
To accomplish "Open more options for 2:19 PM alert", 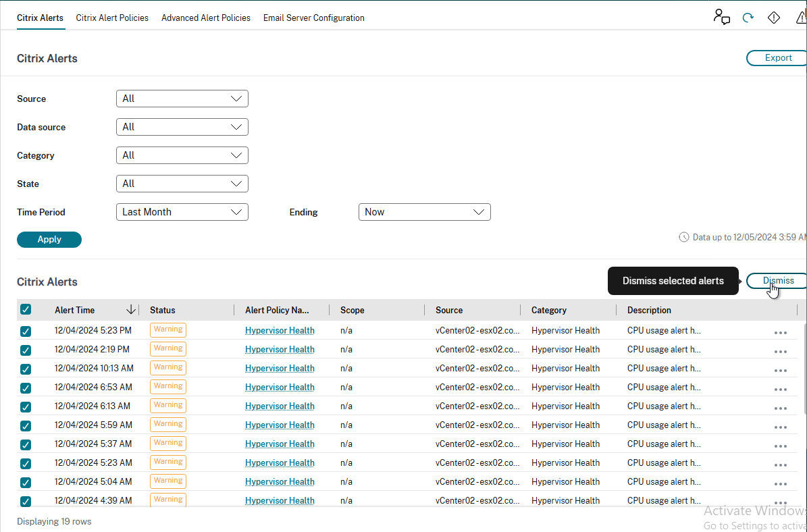I will click(780, 352).
